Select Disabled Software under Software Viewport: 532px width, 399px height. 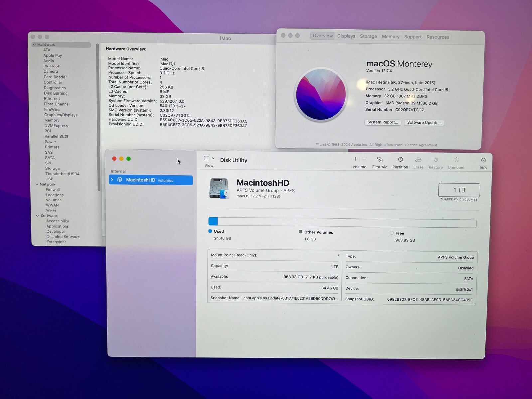pyautogui.click(x=63, y=237)
